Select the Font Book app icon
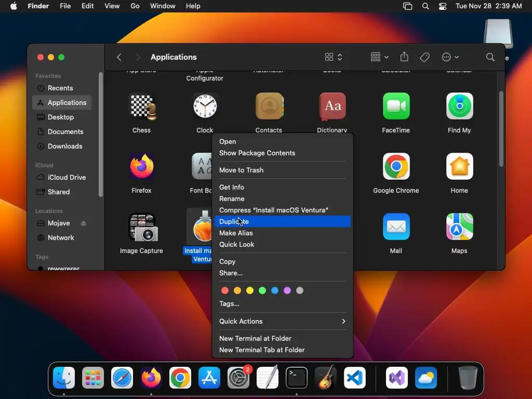Viewport: 532px width, 399px height. (x=202, y=166)
